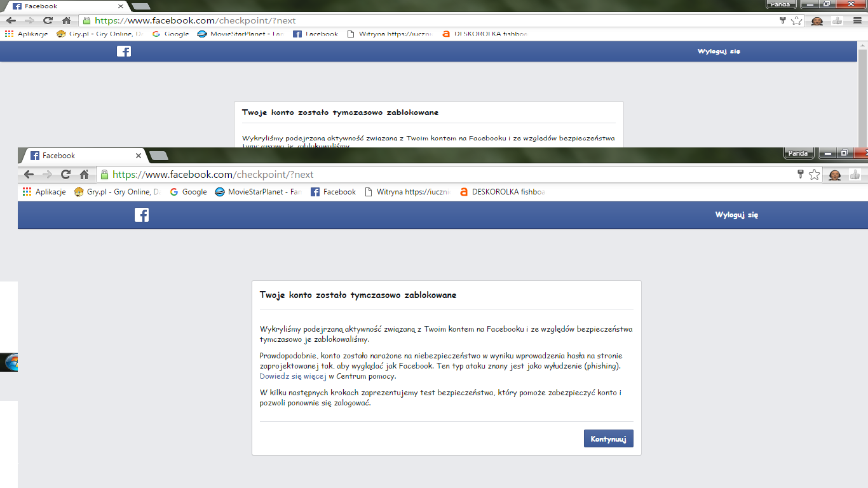Click the Kontynuuj button
This screenshot has height=488, width=868.
[608, 439]
